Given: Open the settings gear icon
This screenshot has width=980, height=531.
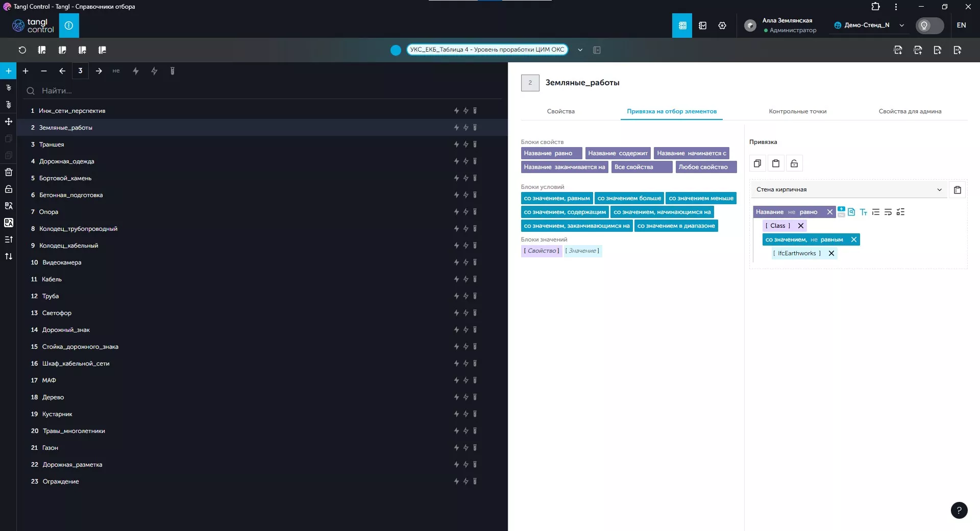Looking at the screenshot, I should coord(722,26).
